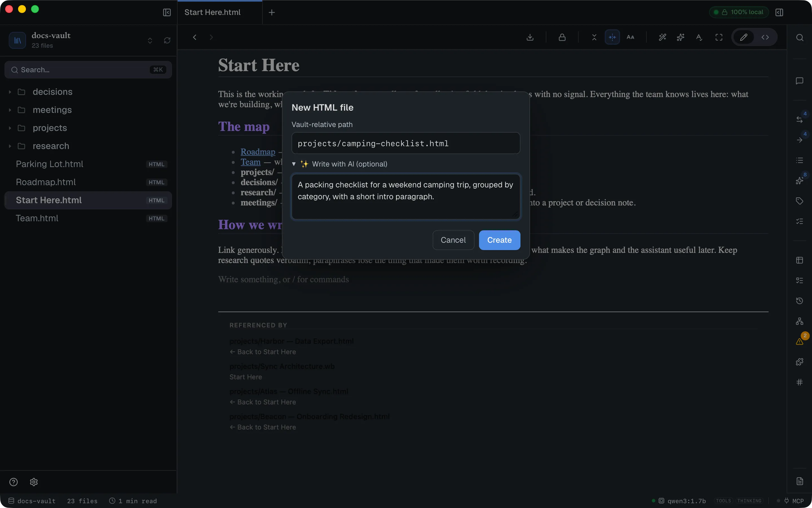The image size is (812, 508).
Task: Open settings gear in sidebar footer
Action: [x=34, y=482]
